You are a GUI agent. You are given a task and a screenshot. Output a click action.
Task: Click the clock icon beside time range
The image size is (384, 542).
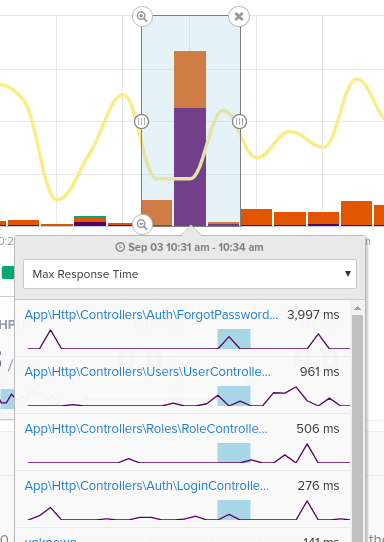click(x=120, y=247)
